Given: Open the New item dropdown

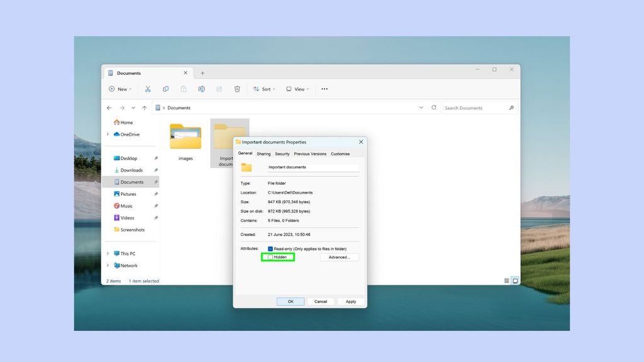Looking at the screenshot, I should [x=120, y=89].
